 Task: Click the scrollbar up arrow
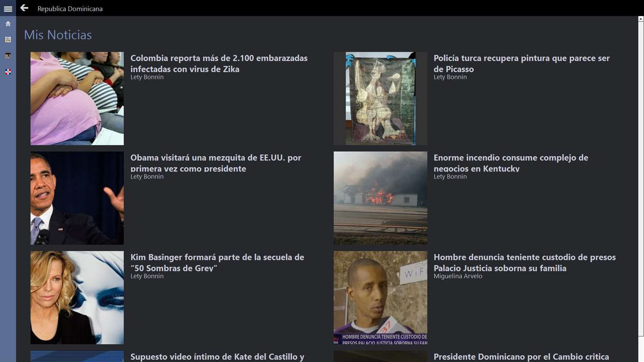[641, 19]
